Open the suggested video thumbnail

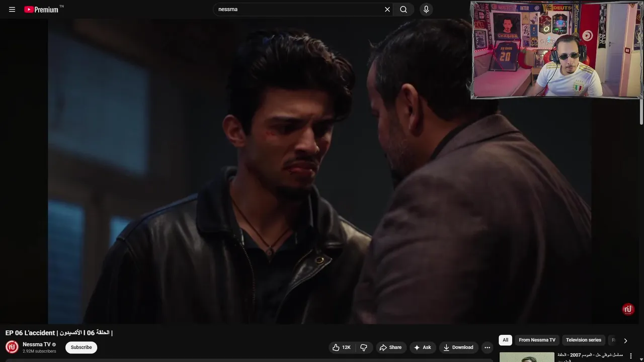pos(527,357)
